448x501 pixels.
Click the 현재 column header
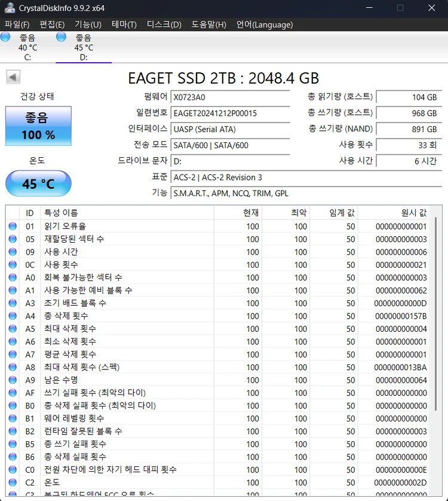[x=238, y=212]
